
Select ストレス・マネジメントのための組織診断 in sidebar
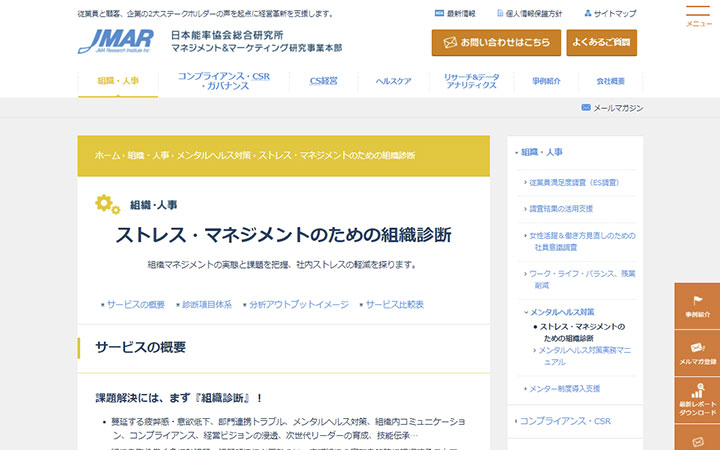pyautogui.click(x=580, y=332)
